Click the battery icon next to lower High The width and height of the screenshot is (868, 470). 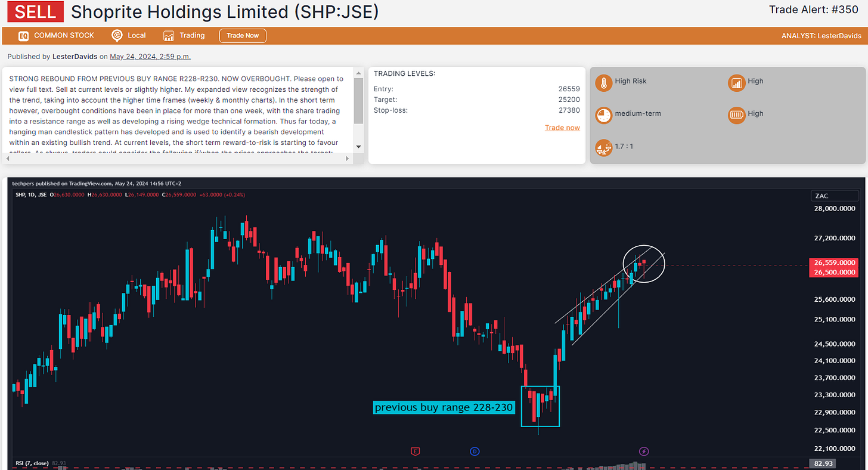click(x=737, y=115)
